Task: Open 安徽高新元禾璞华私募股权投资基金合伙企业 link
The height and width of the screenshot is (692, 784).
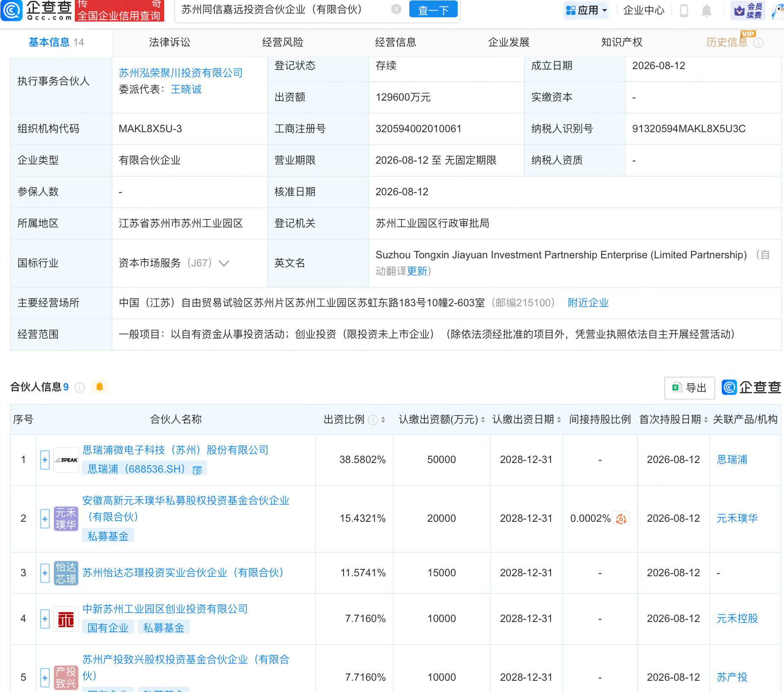Action: [x=186, y=509]
